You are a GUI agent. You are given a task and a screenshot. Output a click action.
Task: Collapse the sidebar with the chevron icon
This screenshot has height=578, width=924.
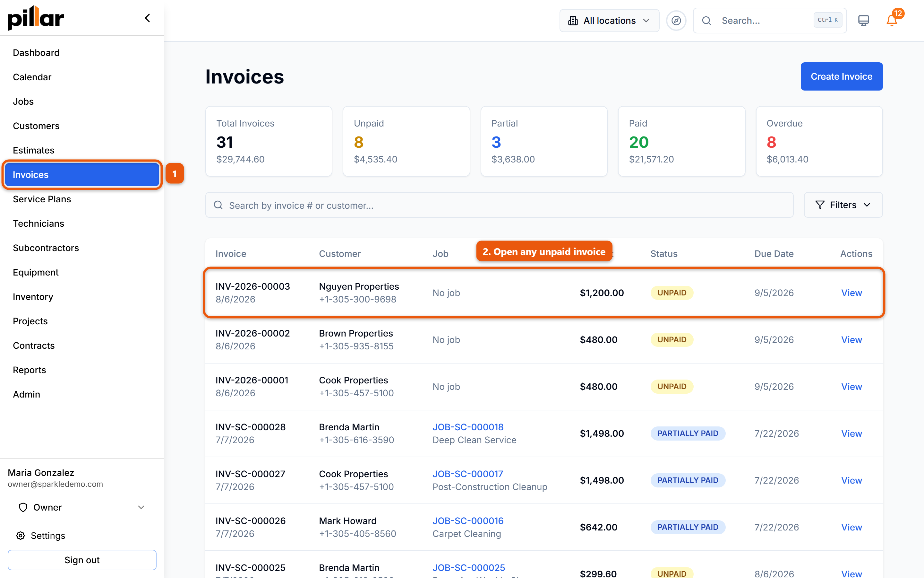click(147, 18)
